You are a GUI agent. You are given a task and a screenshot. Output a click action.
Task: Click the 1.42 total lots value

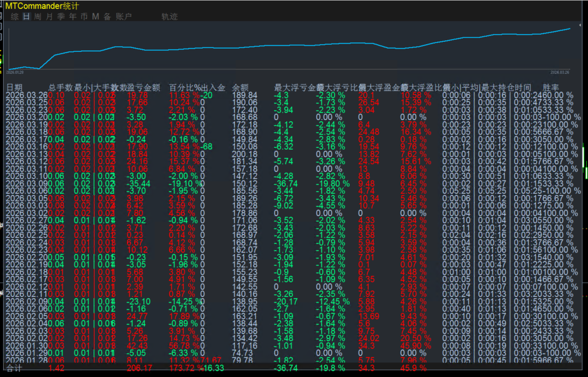click(56, 368)
